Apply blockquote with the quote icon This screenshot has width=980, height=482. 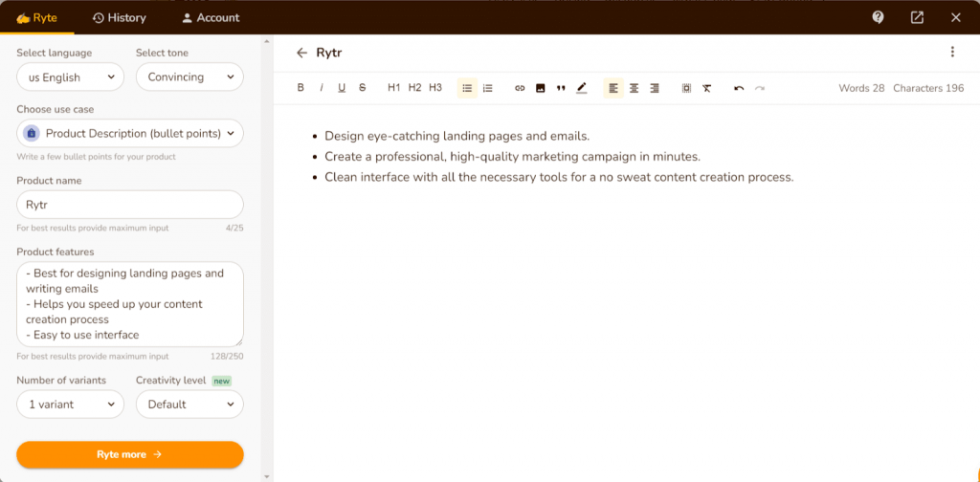[x=561, y=88]
